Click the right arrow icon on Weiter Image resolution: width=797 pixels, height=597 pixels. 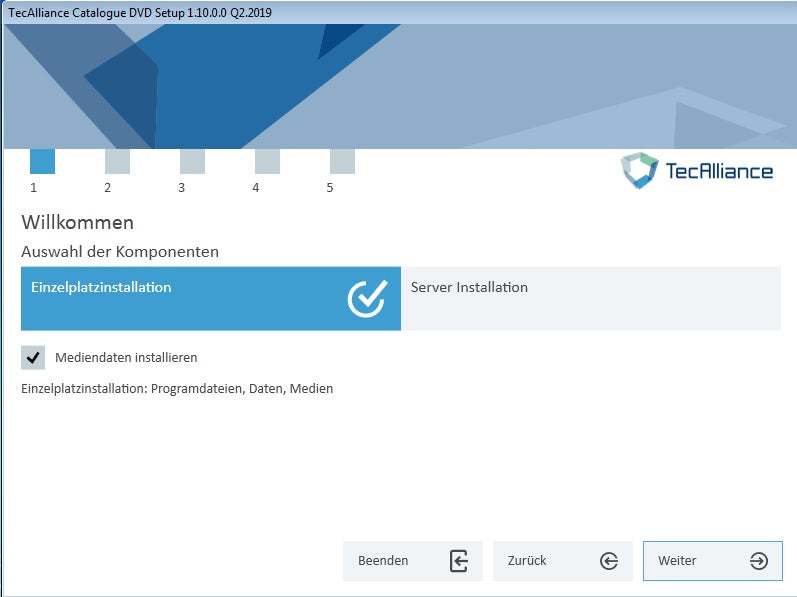pos(759,561)
